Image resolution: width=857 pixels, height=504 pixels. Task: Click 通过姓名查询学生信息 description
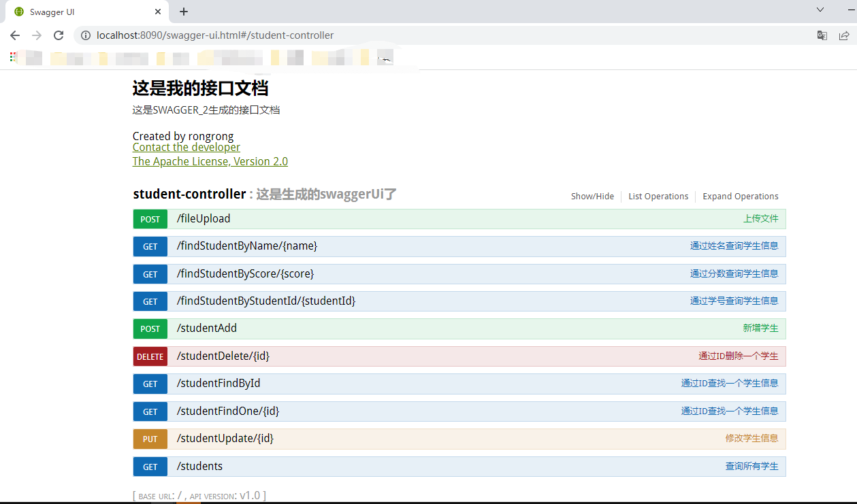pos(734,246)
